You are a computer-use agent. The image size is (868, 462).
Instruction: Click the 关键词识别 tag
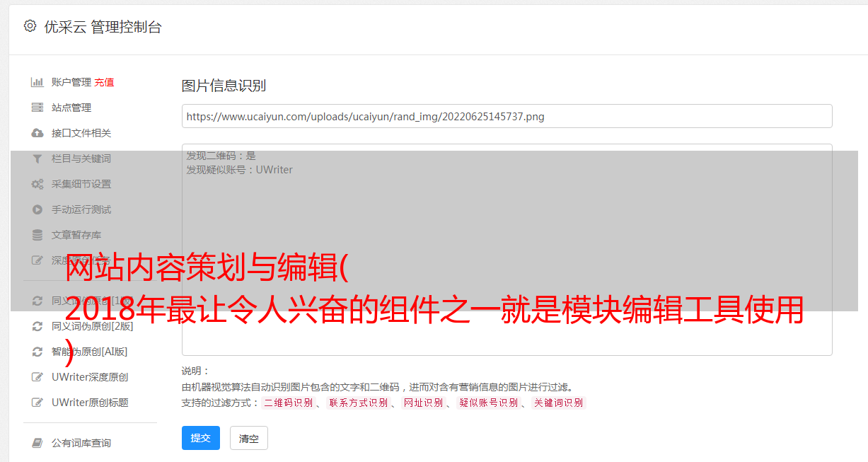coord(559,403)
